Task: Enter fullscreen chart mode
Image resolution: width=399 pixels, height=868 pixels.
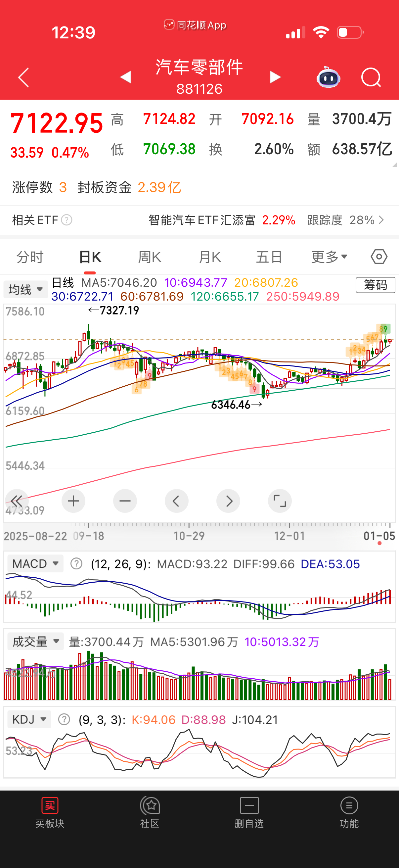Action: click(280, 501)
